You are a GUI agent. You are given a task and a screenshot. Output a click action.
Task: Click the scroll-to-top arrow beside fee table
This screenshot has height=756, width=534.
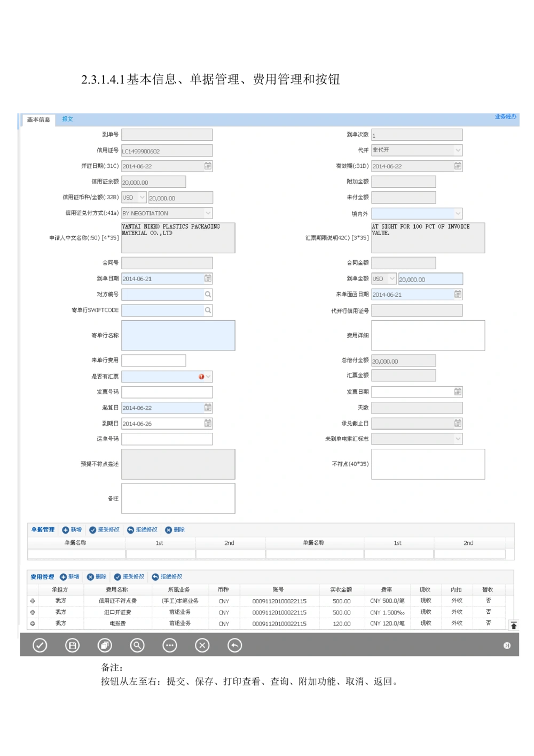click(513, 624)
